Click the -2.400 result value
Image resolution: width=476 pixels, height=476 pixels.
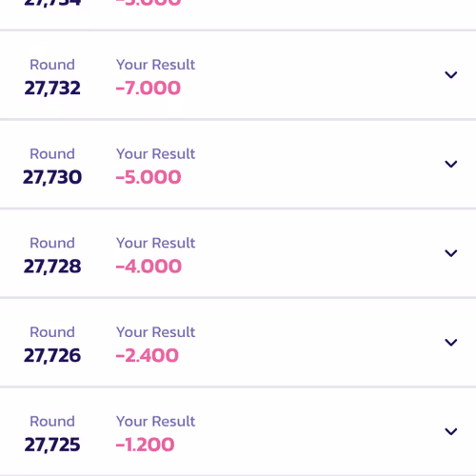point(148,355)
